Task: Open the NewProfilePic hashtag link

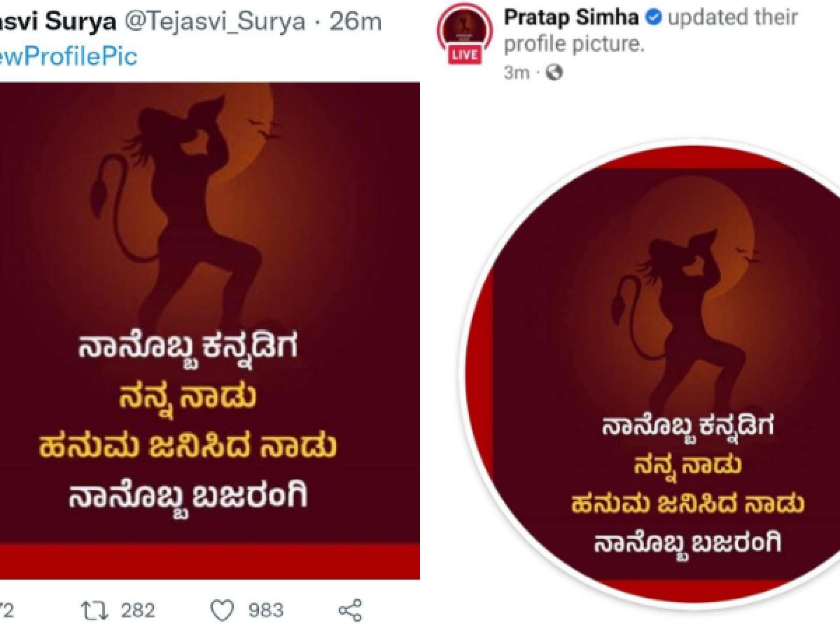Action: pyautogui.click(x=69, y=57)
